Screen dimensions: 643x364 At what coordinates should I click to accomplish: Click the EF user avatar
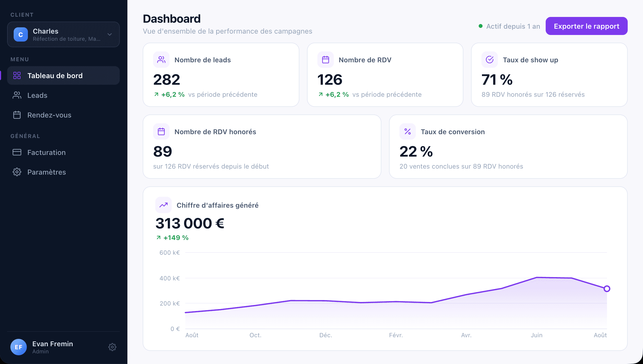coord(19,347)
